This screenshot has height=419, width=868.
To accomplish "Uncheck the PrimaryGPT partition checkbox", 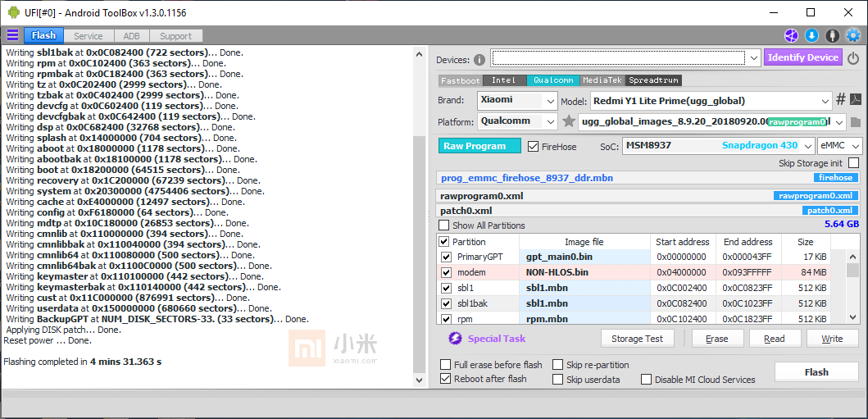I will click(x=446, y=257).
